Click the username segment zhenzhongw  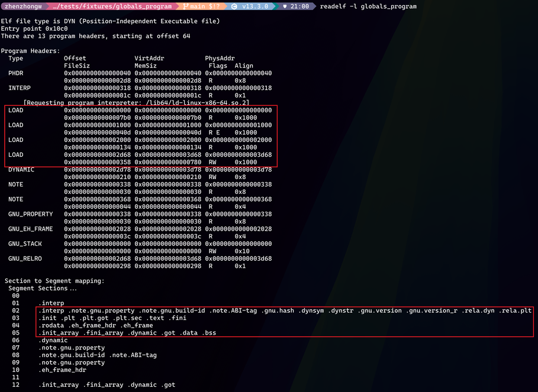[x=22, y=7]
